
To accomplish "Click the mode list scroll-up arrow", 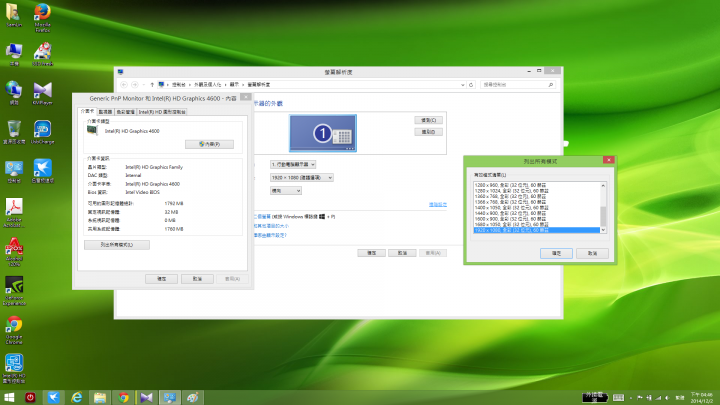I will (x=603, y=186).
